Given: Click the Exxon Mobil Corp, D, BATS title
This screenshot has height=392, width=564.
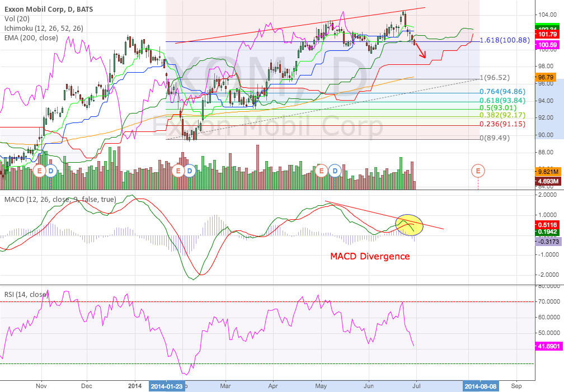Looking at the screenshot, I should point(49,10).
